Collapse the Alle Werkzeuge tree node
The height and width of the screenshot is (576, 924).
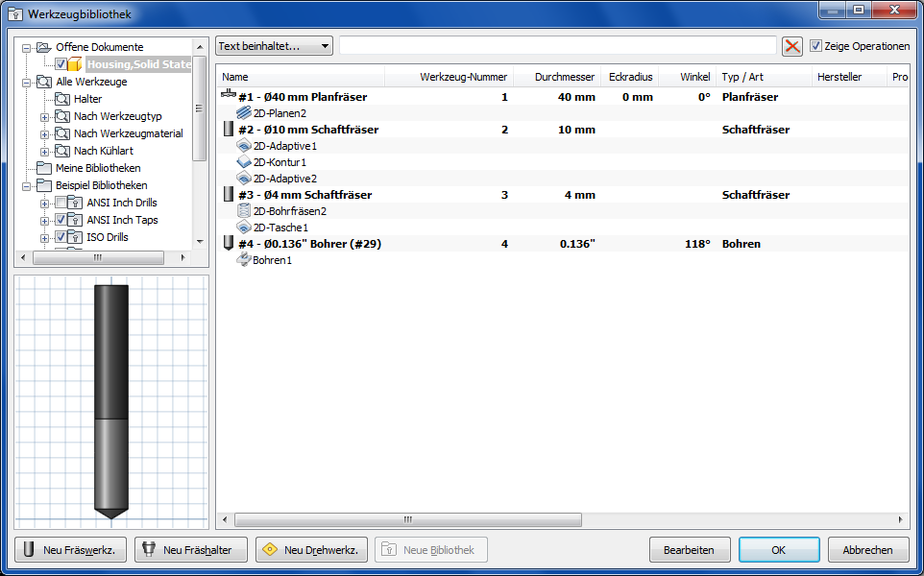[27, 84]
